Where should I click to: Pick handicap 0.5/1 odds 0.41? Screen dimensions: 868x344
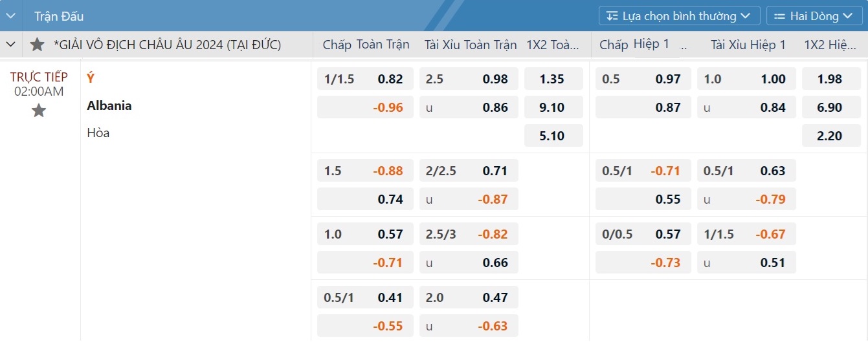[365, 298]
